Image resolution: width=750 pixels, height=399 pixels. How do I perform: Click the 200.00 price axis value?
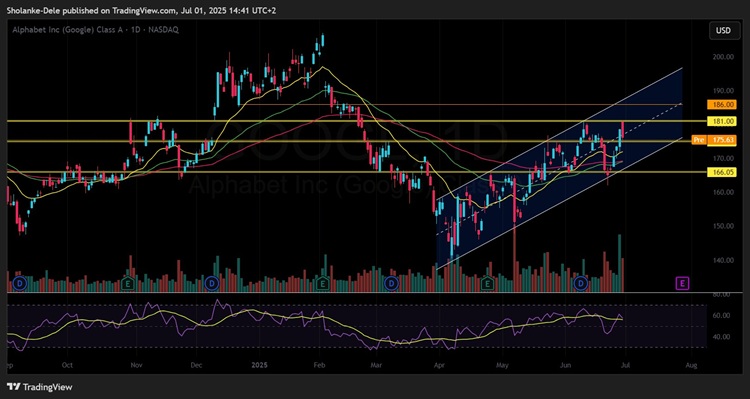coord(723,57)
